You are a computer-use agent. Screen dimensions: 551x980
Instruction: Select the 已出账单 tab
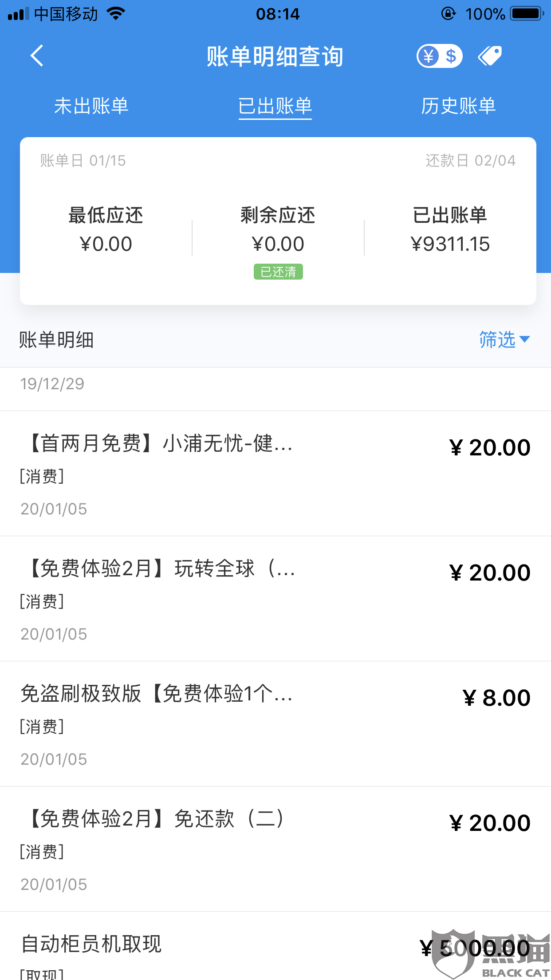tap(275, 106)
